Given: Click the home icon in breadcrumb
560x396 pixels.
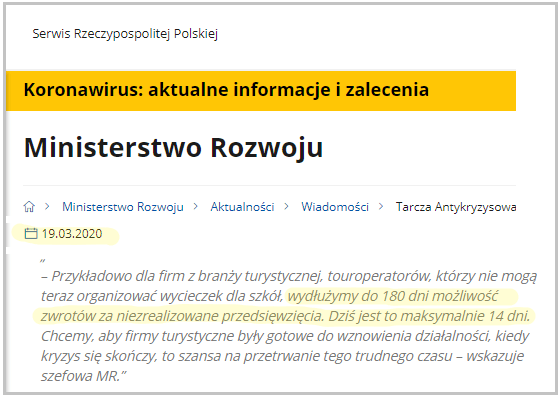Looking at the screenshot, I should tap(29, 206).
